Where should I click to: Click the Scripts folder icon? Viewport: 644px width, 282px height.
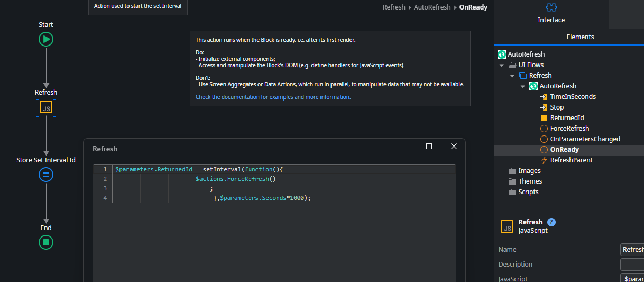point(512,192)
